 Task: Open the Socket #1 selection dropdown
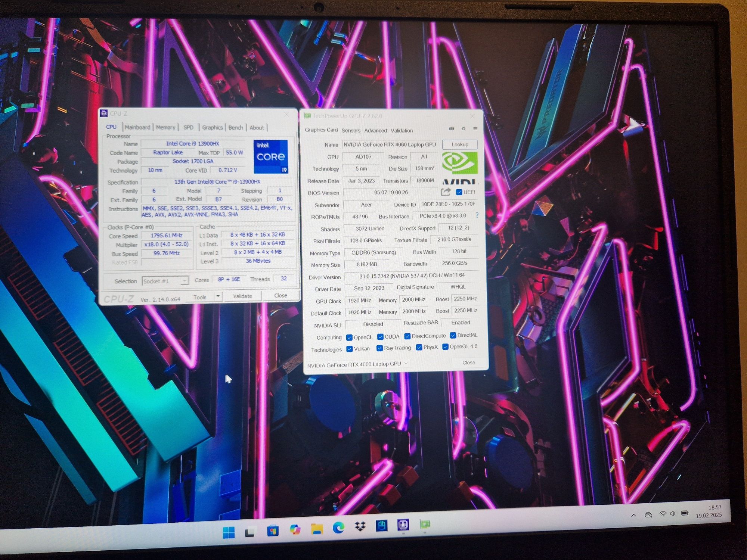pyautogui.click(x=165, y=281)
